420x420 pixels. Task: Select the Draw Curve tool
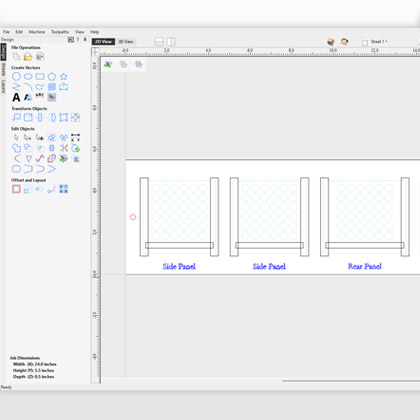[x=40, y=87]
